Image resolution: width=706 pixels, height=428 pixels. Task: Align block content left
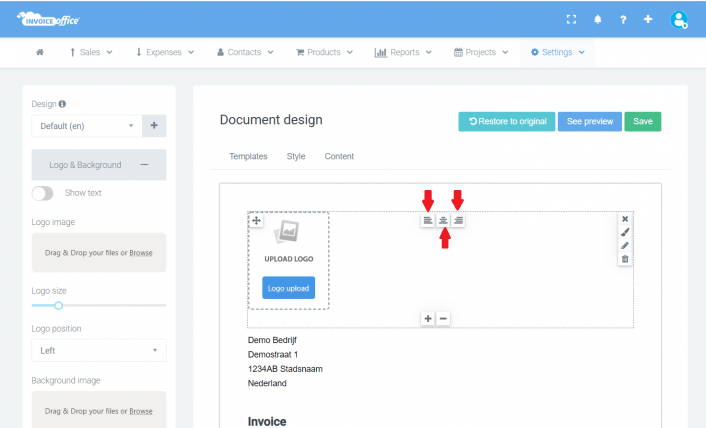coord(428,221)
